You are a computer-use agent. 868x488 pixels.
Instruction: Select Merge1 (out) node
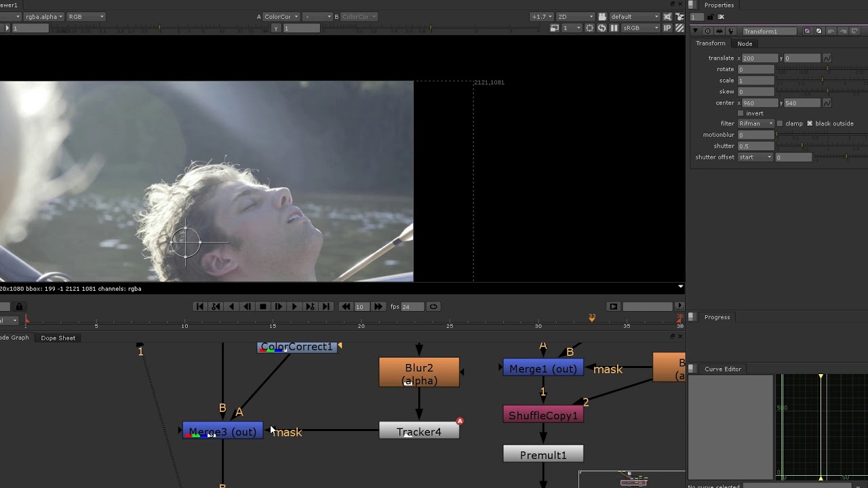[543, 368]
